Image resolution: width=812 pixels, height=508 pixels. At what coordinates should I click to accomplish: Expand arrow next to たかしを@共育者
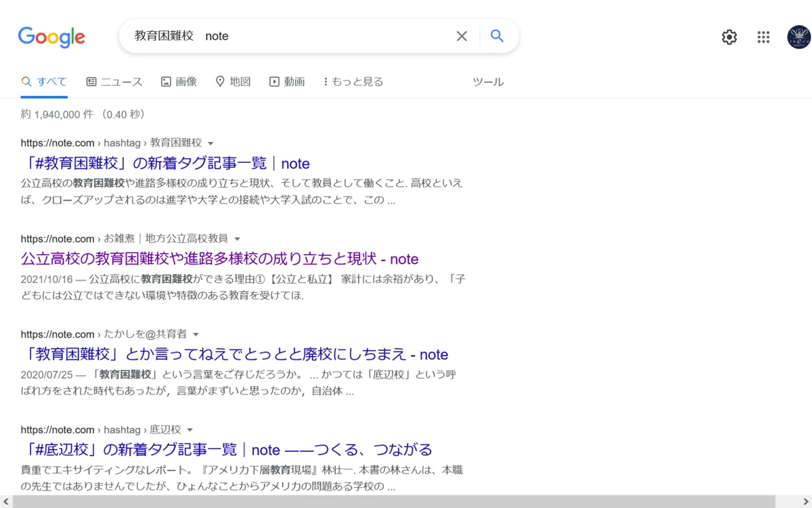pyautogui.click(x=196, y=334)
